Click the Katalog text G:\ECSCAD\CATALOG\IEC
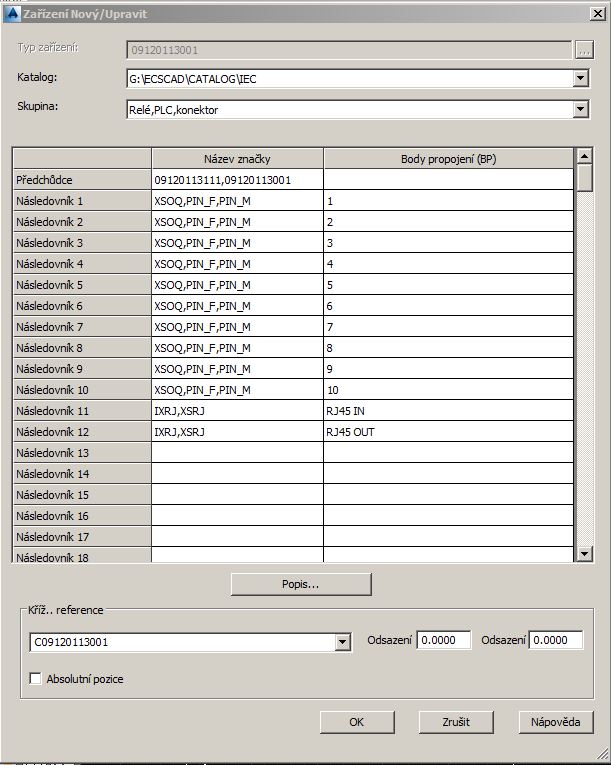The width and height of the screenshot is (611, 765). pos(193,79)
